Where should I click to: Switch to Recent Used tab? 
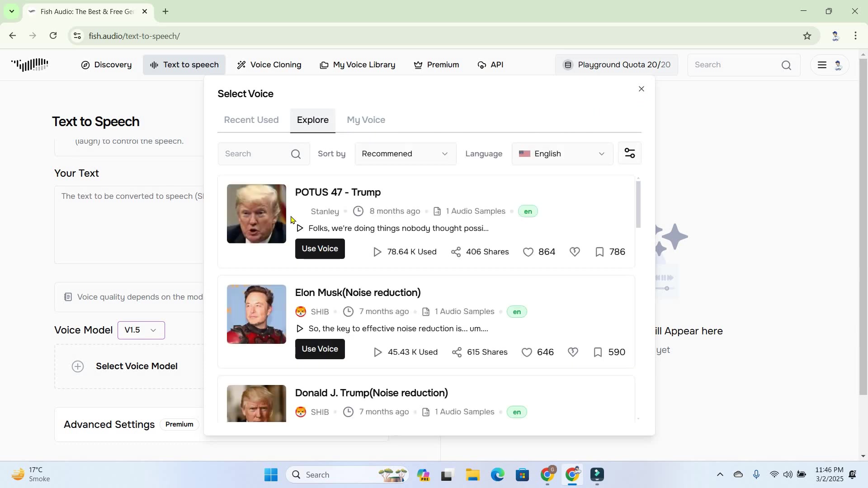tap(251, 120)
